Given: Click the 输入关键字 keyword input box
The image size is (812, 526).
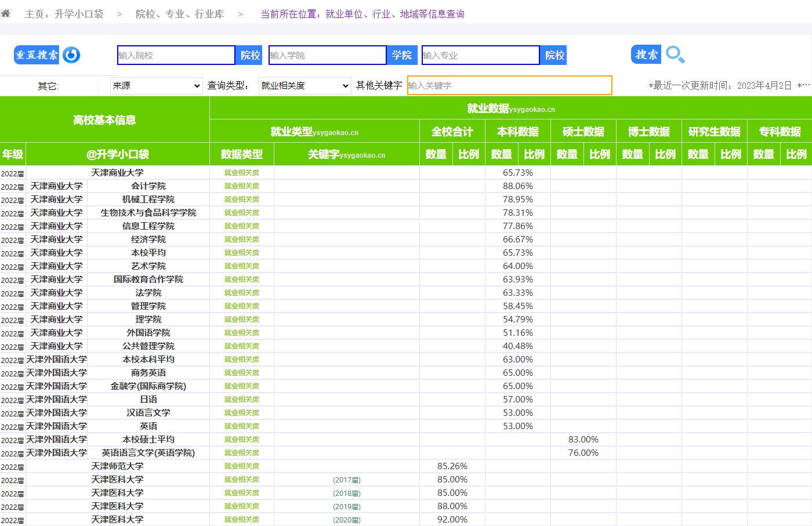Looking at the screenshot, I should (x=509, y=85).
